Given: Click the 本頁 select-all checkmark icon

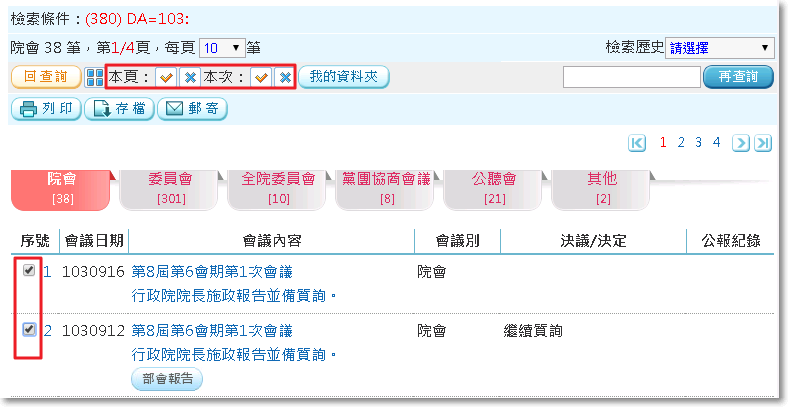Looking at the screenshot, I should (166, 77).
